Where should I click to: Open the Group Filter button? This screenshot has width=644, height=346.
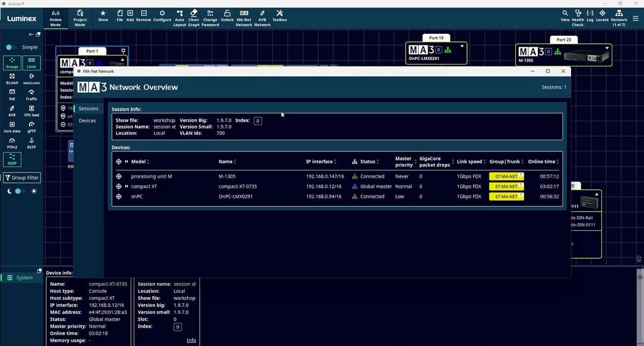click(22, 178)
